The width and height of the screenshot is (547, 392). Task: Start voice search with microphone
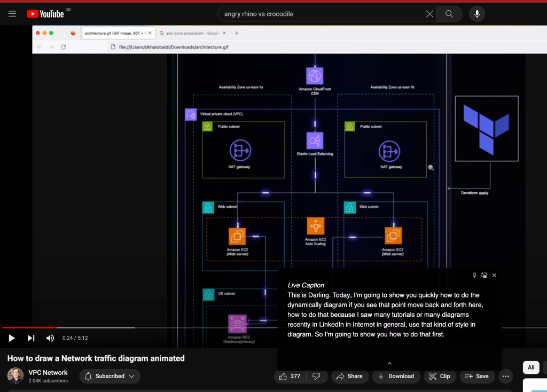477,14
